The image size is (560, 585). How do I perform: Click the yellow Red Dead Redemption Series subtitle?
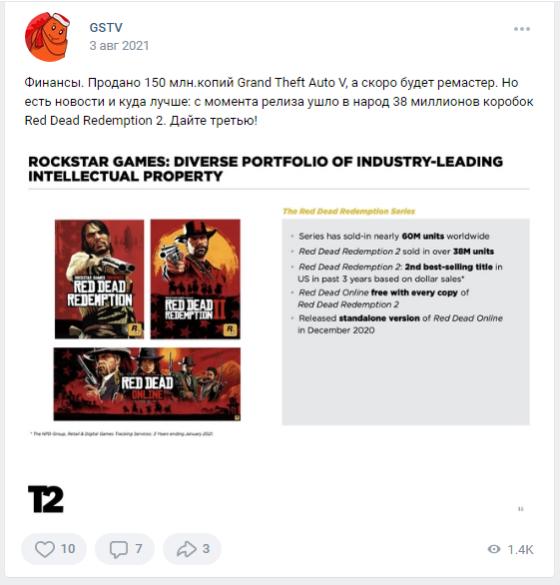point(349,211)
